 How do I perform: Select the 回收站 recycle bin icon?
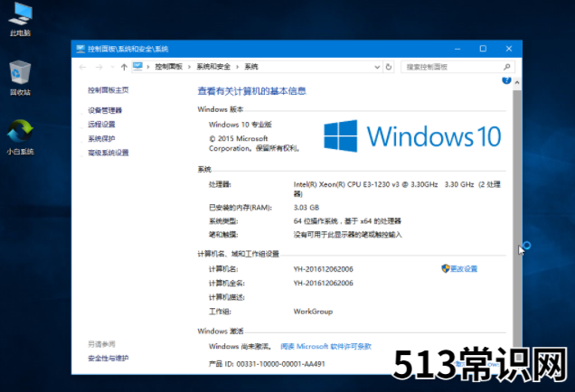(20, 78)
